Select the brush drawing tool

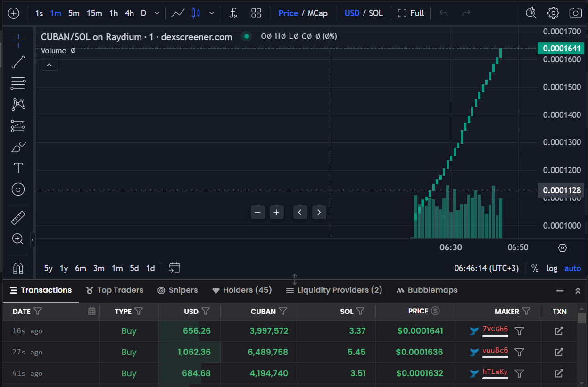18,148
